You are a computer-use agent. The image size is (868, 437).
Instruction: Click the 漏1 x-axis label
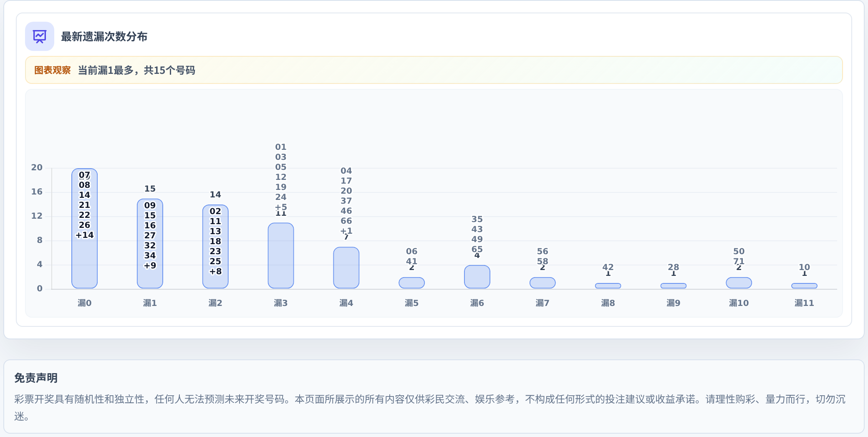pyautogui.click(x=150, y=303)
